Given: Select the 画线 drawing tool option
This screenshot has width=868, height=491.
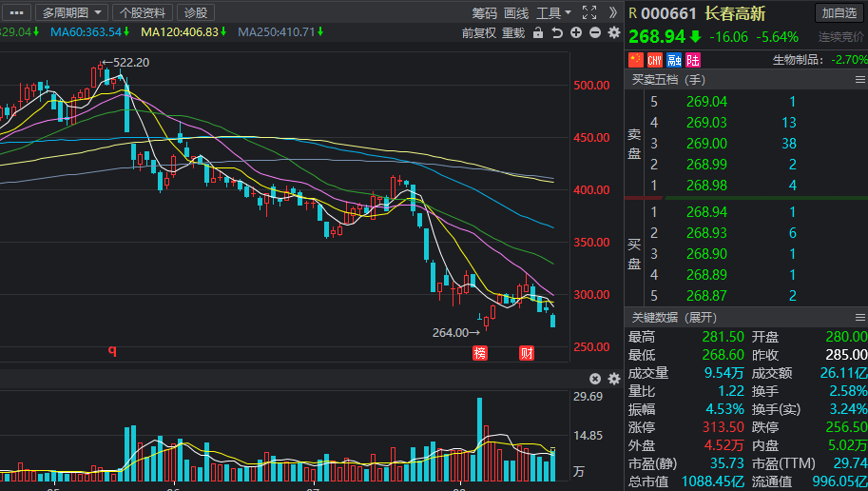Looking at the screenshot, I should pyautogui.click(x=516, y=13).
